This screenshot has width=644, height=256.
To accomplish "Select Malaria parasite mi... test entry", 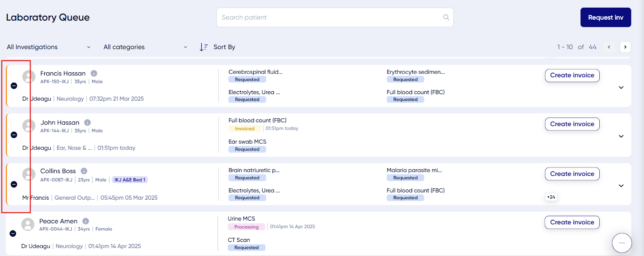I will coord(414,170).
